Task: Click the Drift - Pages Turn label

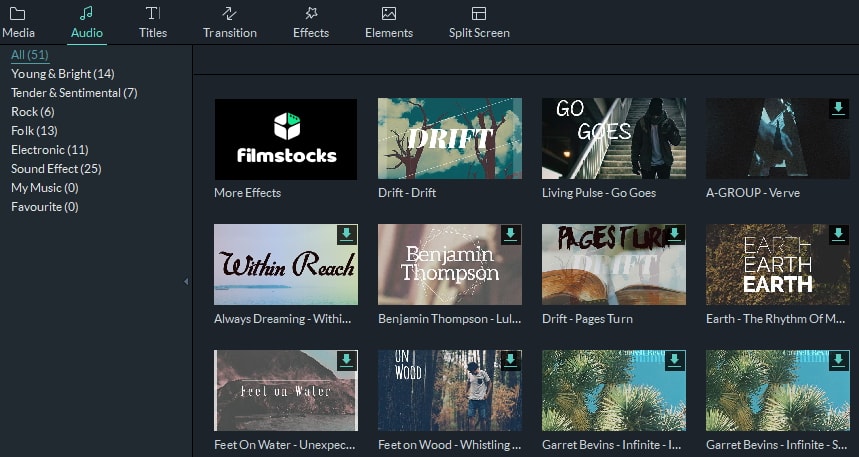Action: click(x=587, y=319)
